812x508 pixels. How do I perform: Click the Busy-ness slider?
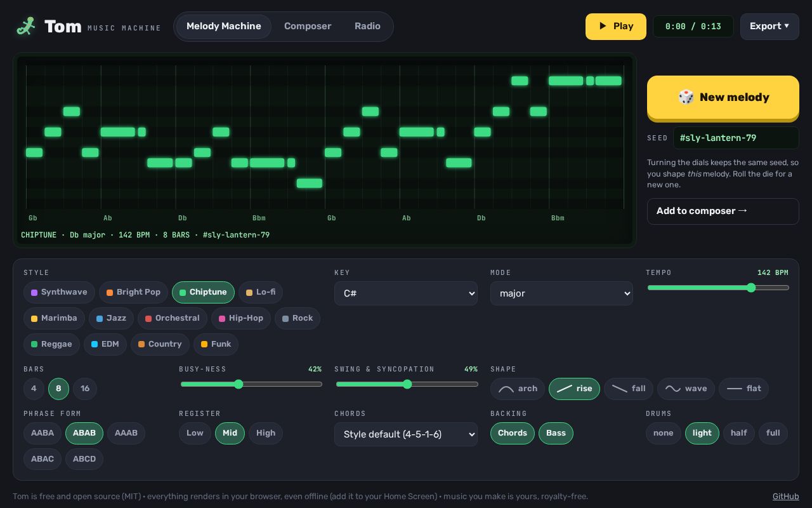(251, 384)
